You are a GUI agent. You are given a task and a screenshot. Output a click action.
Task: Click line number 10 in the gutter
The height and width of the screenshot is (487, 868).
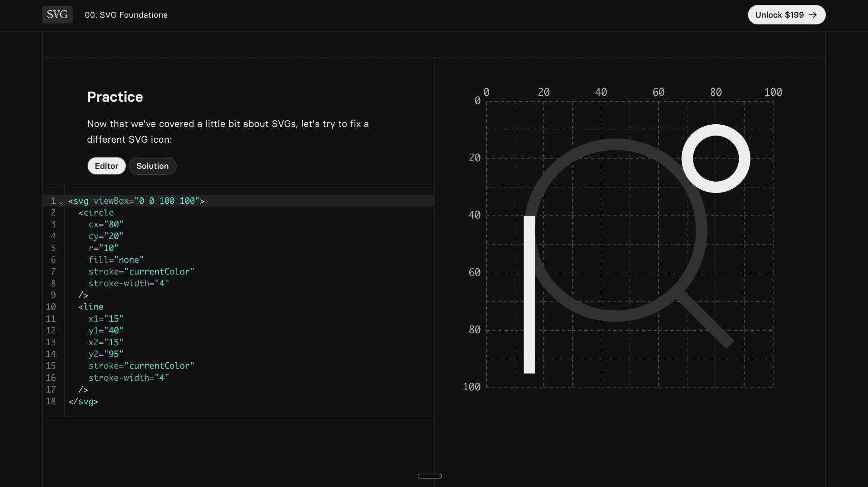(x=51, y=307)
